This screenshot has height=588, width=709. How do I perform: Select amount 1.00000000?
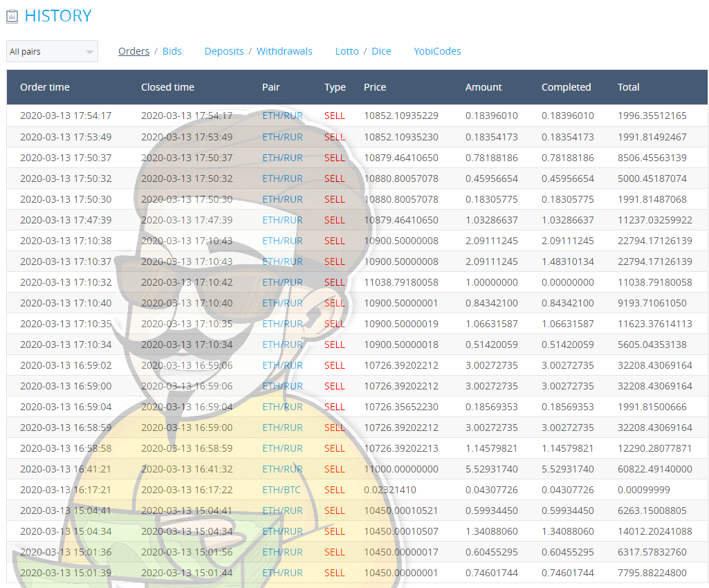492,282
